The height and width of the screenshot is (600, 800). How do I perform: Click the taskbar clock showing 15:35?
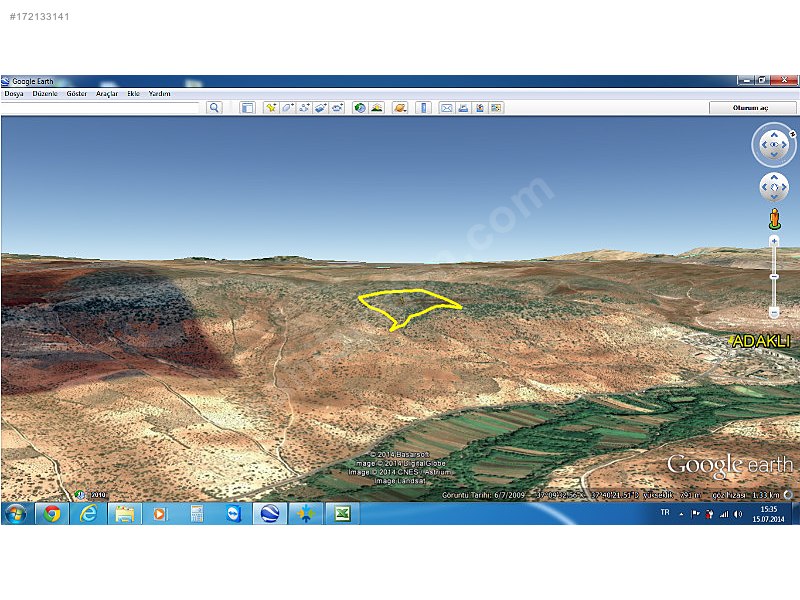point(768,514)
